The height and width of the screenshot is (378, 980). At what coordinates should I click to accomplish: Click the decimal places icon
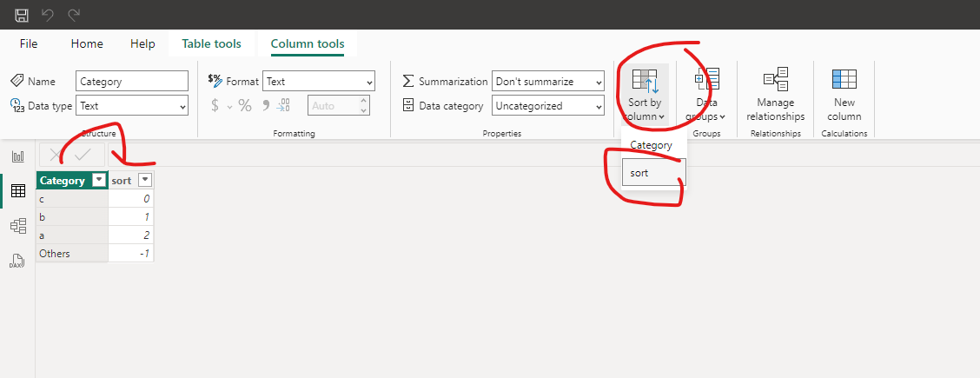283,106
